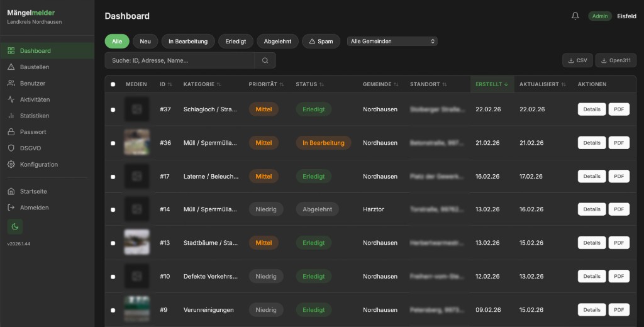Open Konfiguration gear icon in sidebar
This screenshot has width=644, height=327.
[11, 165]
